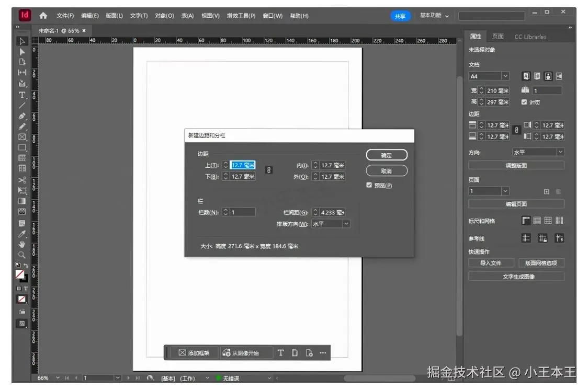Click the 上 top margin field

[x=243, y=165]
